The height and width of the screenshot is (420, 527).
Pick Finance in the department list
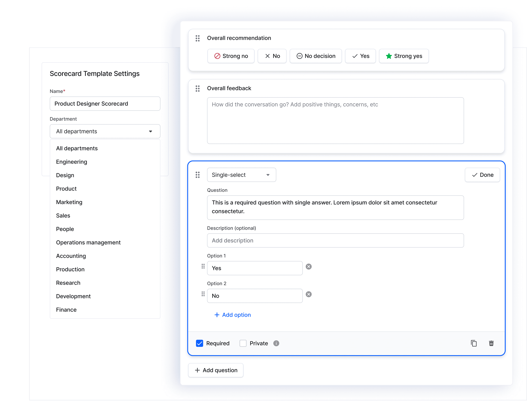[x=66, y=310]
